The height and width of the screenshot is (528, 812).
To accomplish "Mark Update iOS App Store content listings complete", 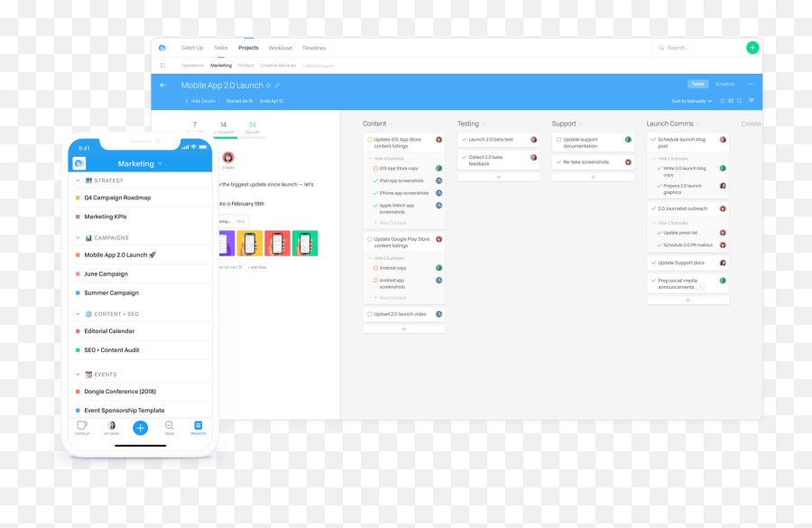I will tap(368, 140).
